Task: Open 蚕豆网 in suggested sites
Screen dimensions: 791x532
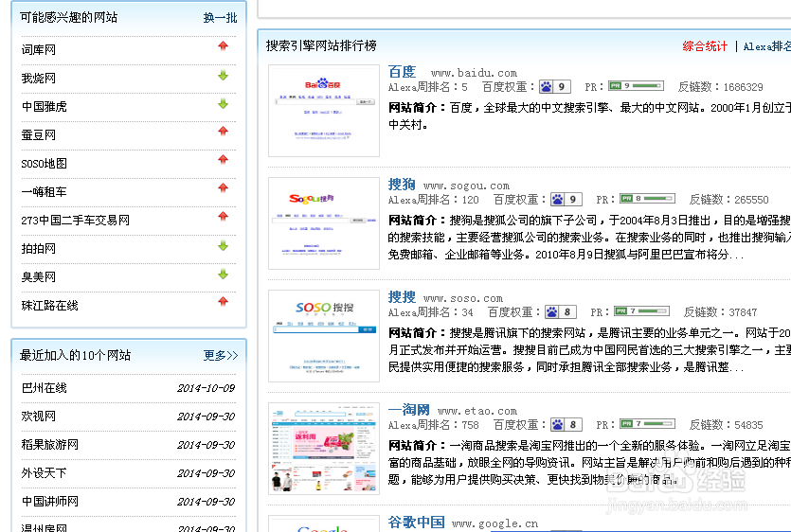Action: pos(38,135)
